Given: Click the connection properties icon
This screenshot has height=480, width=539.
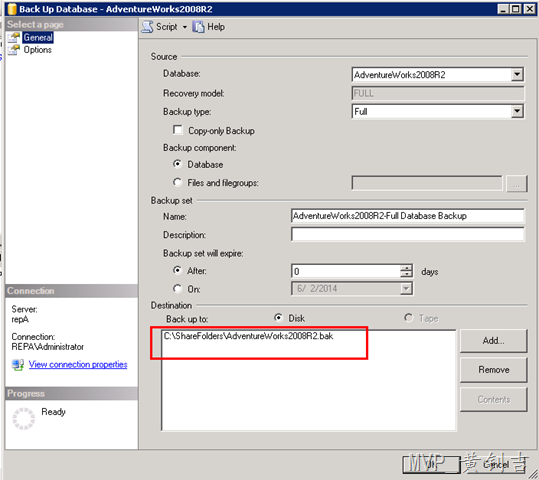Looking at the screenshot, I should 18,364.
